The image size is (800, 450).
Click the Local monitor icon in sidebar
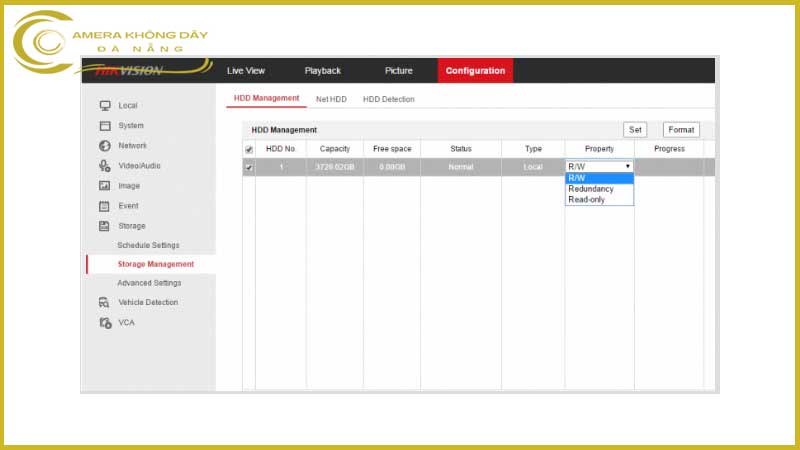click(104, 106)
